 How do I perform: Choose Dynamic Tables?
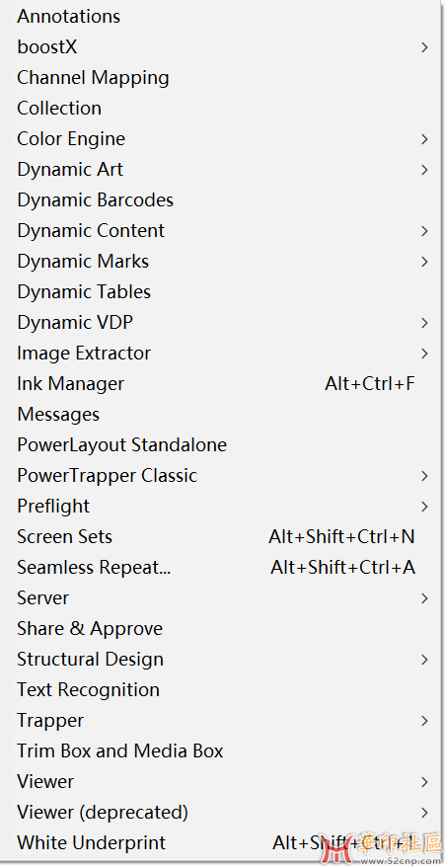tap(221, 292)
